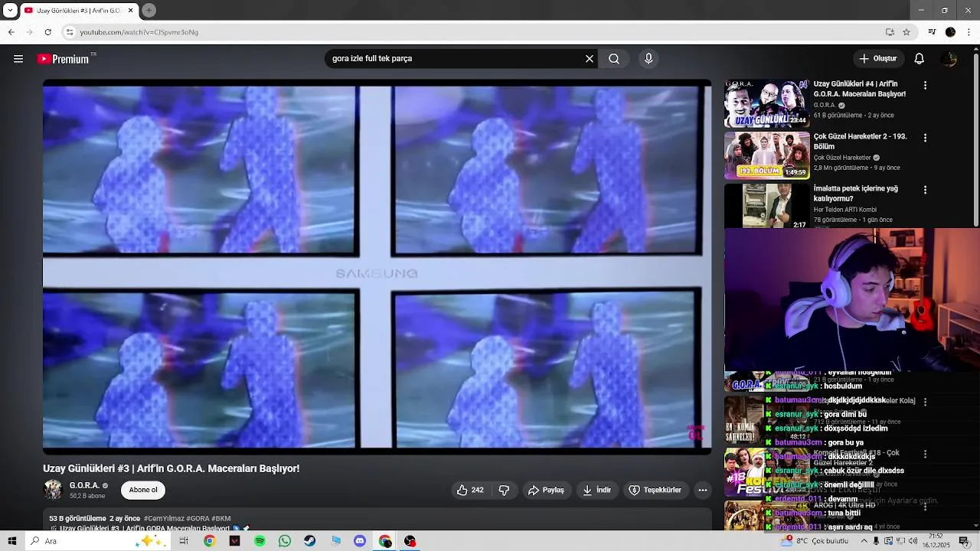Open the G.O.R.A. channel avatar

coord(53,490)
